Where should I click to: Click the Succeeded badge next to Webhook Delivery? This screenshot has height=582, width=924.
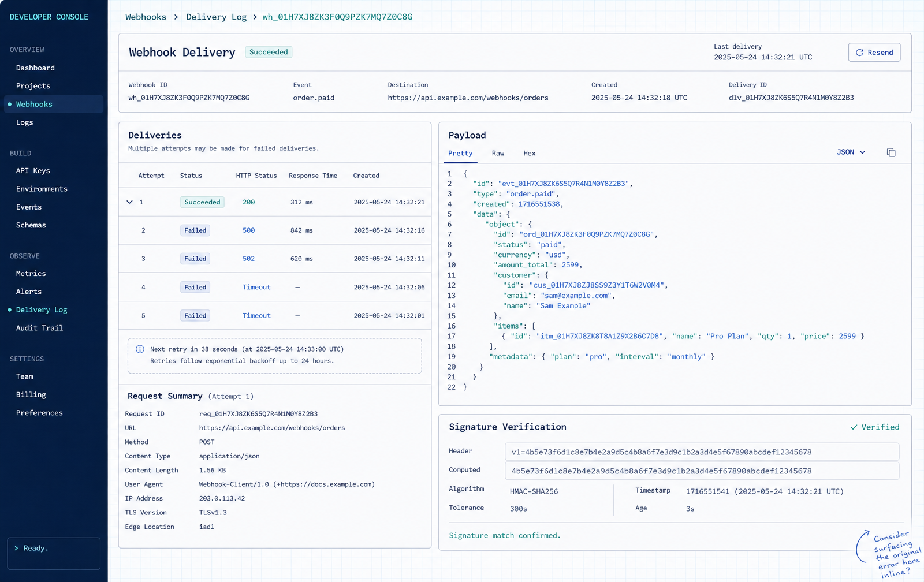[269, 52]
